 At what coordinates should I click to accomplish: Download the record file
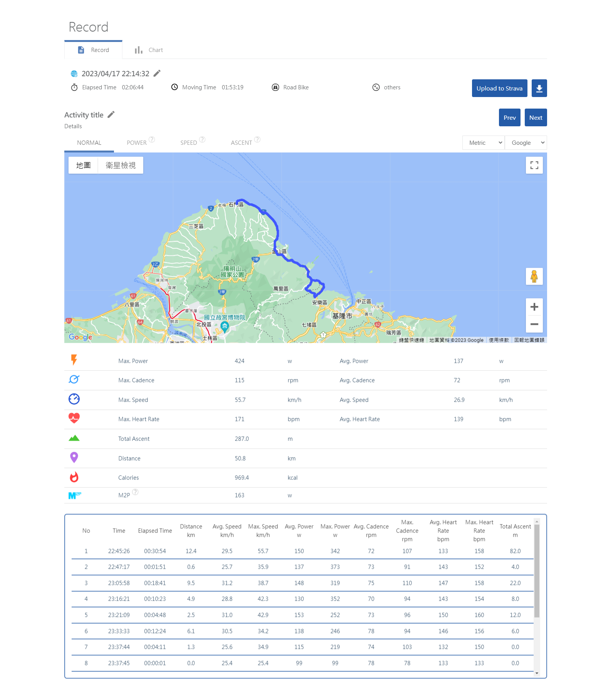(x=539, y=88)
